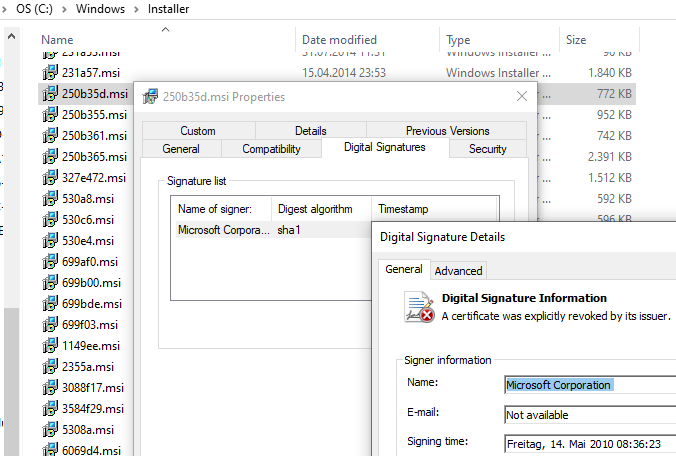Click the scroll up arrow of navigation pane
The height and width of the screenshot is (456, 676).
tap(12, 36)
